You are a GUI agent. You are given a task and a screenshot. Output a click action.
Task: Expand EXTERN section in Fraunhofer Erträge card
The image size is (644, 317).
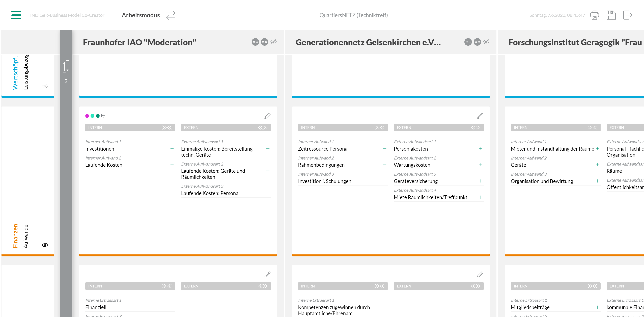pyautogui.click(x=263, y=286)
